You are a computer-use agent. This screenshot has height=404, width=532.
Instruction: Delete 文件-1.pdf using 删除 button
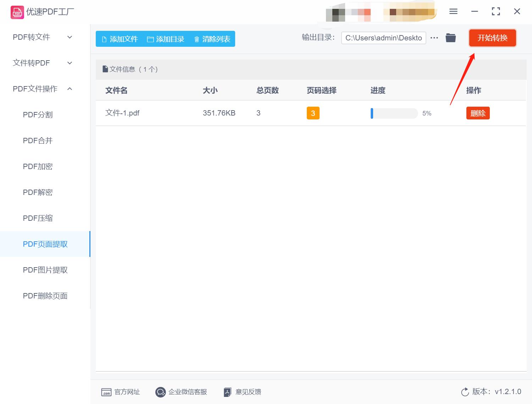(x=478, y=113)
